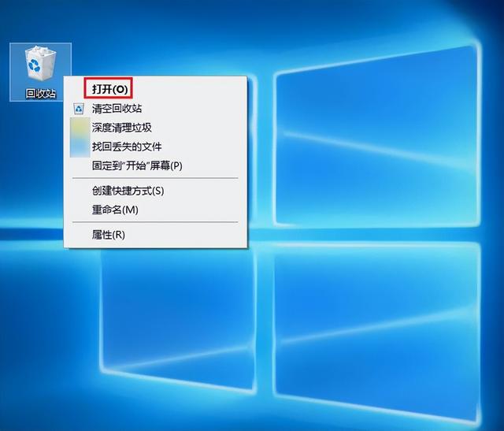Choose 创建快捷方式(S) menu item
The height and width of the screenshot is (431, 504).
pos(156,191)
